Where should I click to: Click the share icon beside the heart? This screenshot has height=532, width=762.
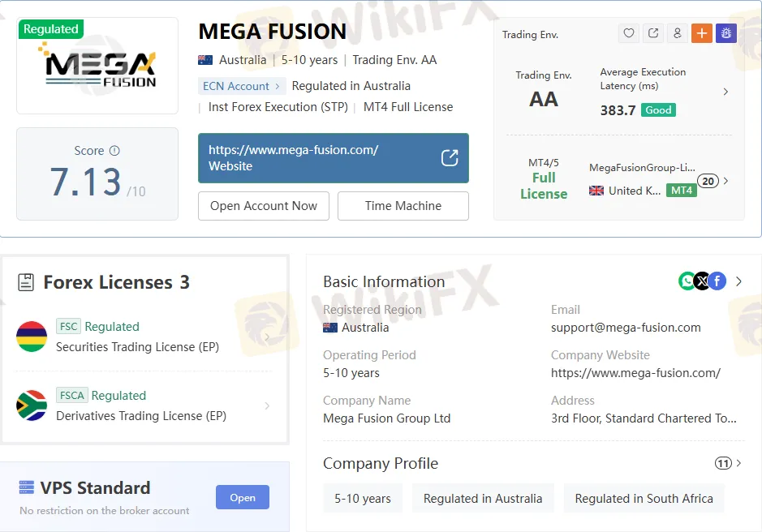pos(653,33)
